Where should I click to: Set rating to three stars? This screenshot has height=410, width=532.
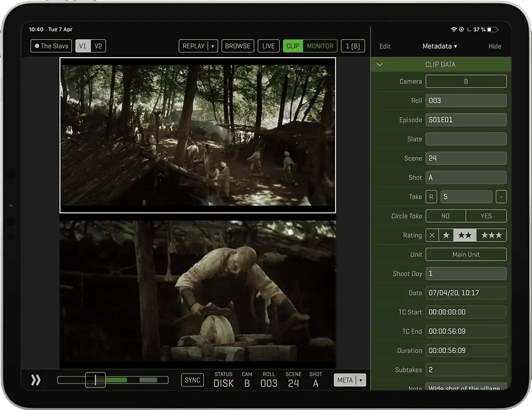[491, 235]
